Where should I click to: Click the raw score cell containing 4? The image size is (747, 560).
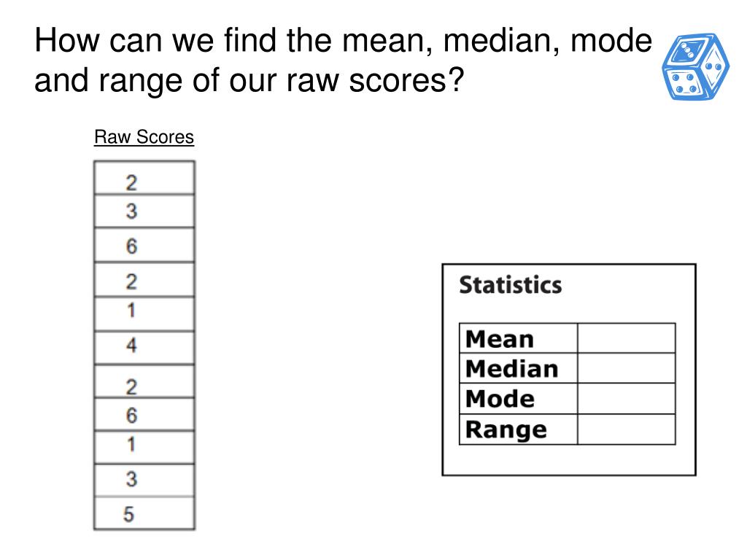(x=144, y=348)
